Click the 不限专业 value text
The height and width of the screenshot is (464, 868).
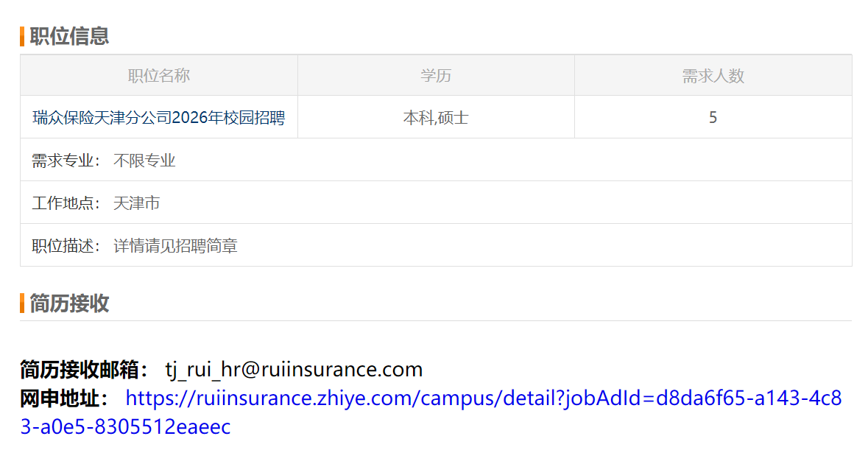(144, 161)
